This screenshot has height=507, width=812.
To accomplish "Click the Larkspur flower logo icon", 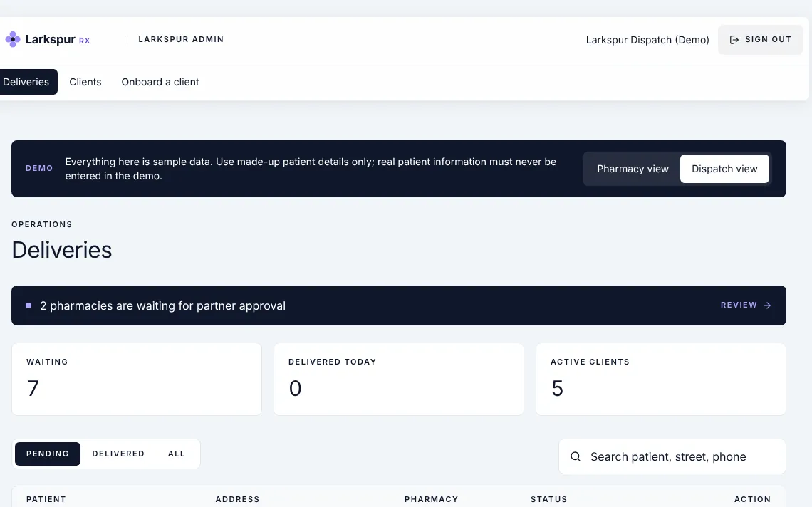I will 12,39.
